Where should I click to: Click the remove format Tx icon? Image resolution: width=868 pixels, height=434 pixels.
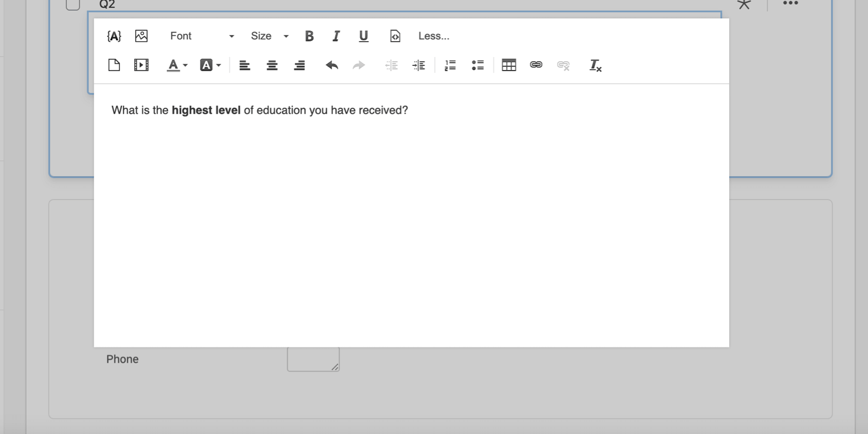click(595, 65)
